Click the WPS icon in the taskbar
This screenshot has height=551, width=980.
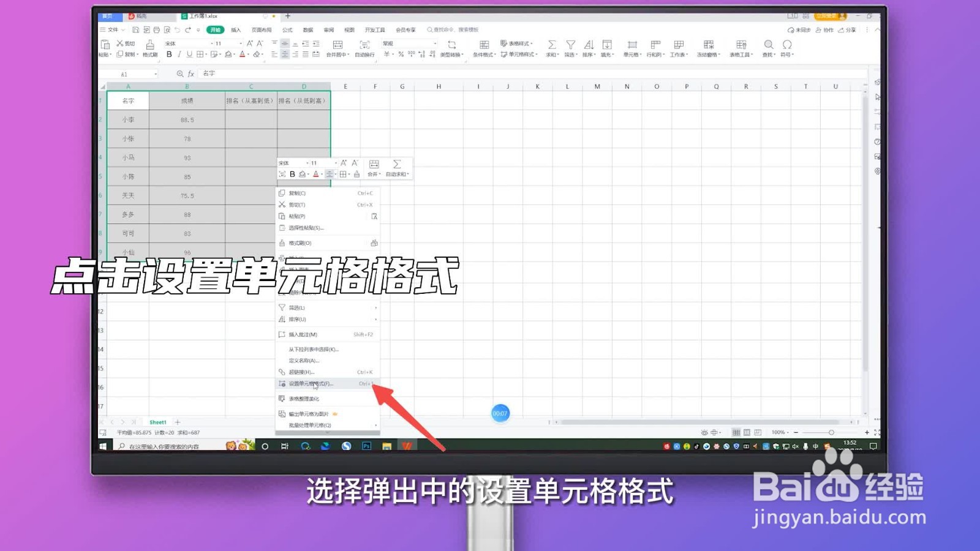coord(407,446)
